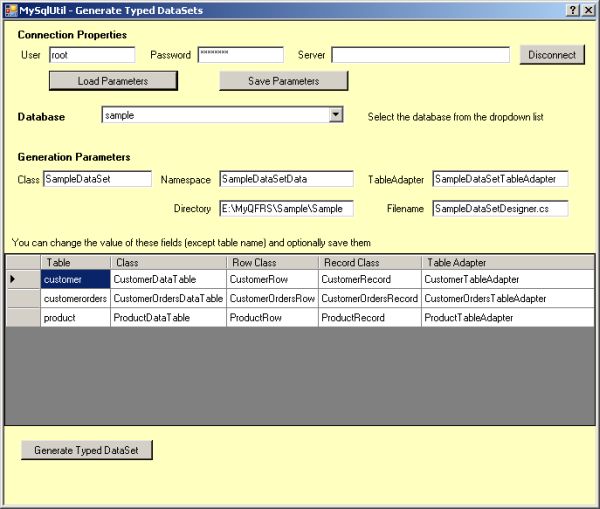600x509 pixels.
Task: Open the Database dropdown arrow
Action: pyautogui.click(x=336, y=115)
